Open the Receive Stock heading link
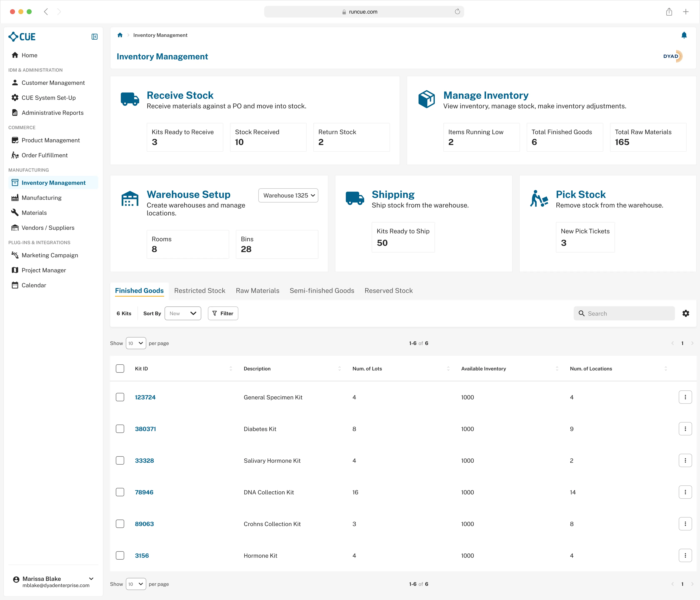The height and width of the screenshot is (600, 700). coord(180,95)
